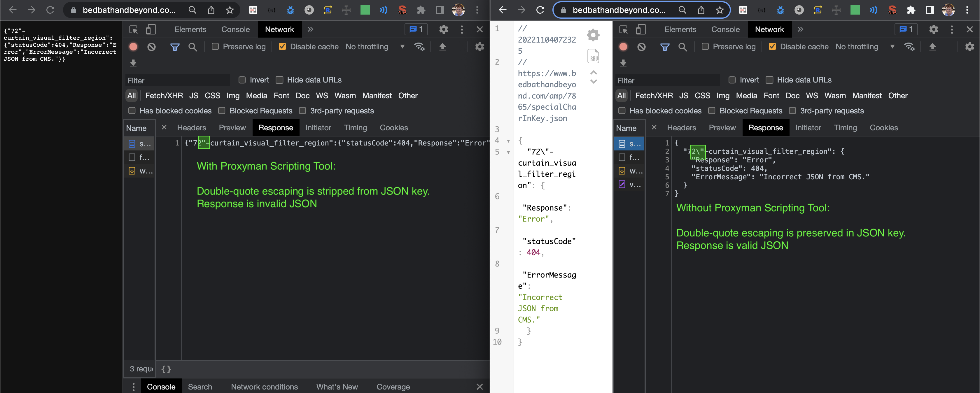Expand more DevTools tabs chevron on right
The width and height of the screenshot is (980, 393).
tap(800, 29)
